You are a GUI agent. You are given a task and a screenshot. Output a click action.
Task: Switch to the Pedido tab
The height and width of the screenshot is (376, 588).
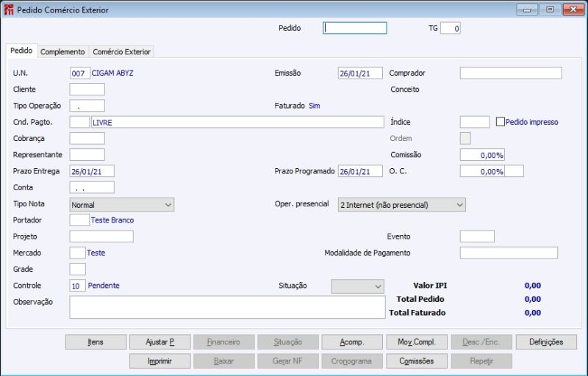click(x=21, y=51)
